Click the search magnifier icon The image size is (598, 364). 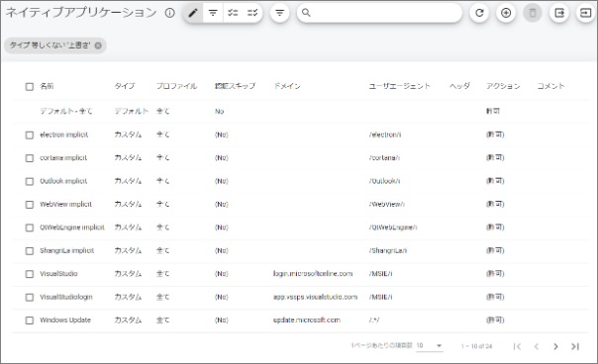coord(306,13)
